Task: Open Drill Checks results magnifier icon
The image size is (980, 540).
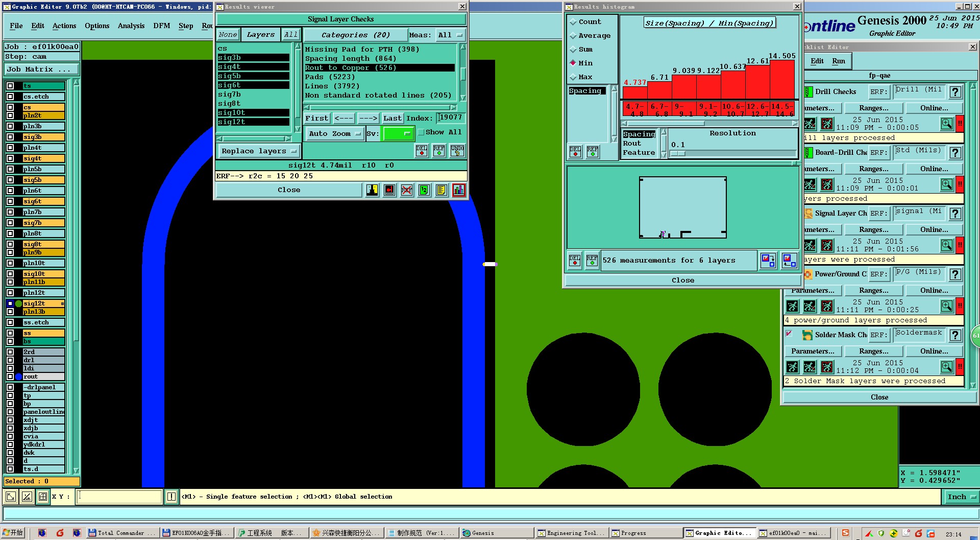Action: click(x=946, y=124)
